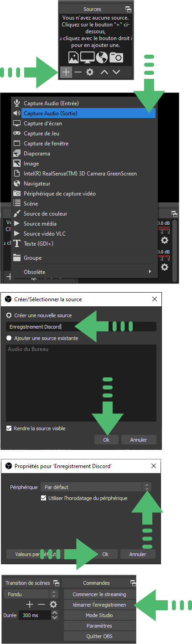Image resolution: width=192 pixels, height=644 pixels.
Task: Toggle Utiliser l'horodatage du périphérique checkbox
Action: pyautogui.click(x=44, y=498)
